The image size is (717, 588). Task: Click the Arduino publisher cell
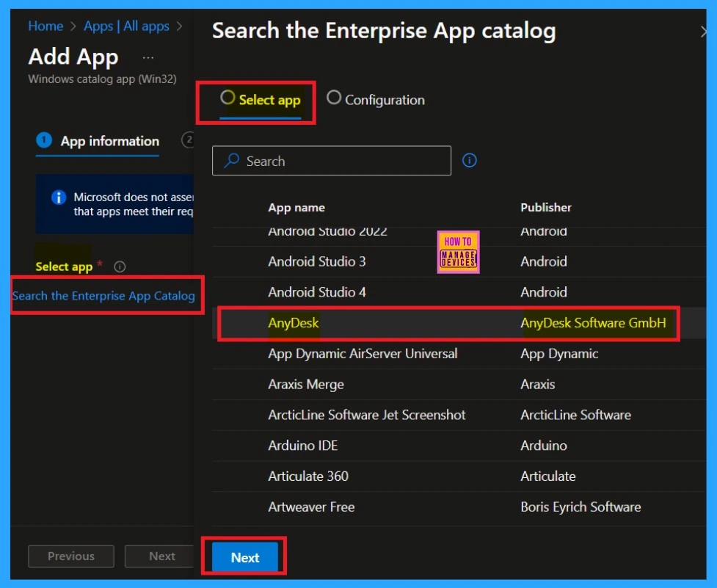point(544,446)
